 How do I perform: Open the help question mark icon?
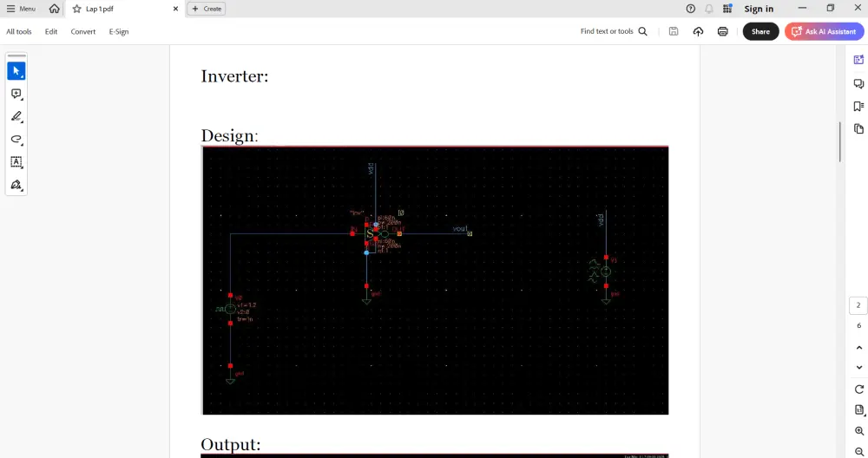tap(690, 9)
